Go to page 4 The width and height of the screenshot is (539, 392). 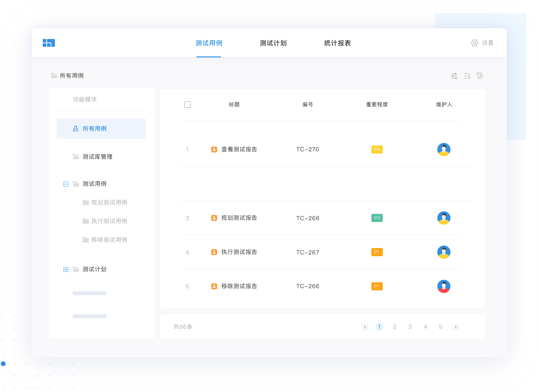point(425,327)
